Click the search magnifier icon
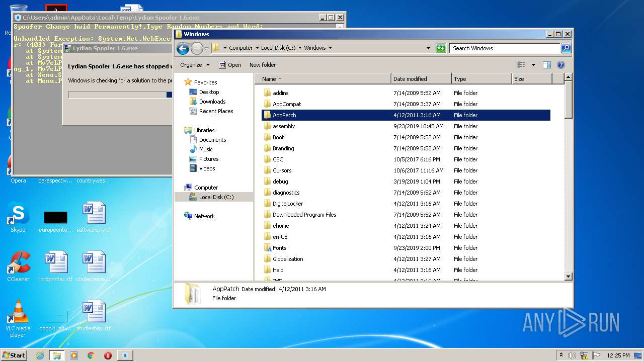The height and width of the screenshot is (362, 644). coord(566,48)
